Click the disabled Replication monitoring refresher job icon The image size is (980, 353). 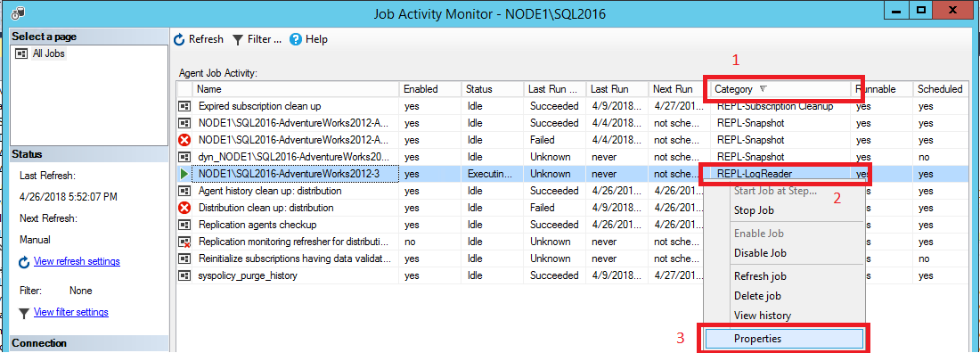184,242
